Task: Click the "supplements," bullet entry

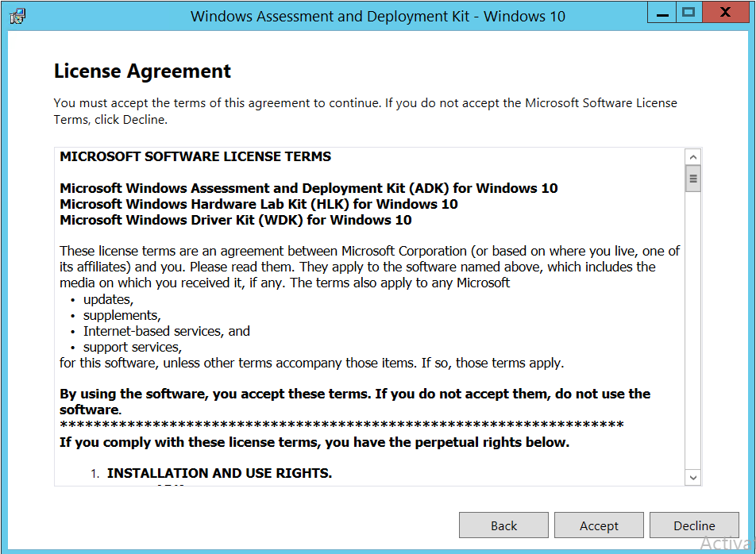Action: coord(121,316)
